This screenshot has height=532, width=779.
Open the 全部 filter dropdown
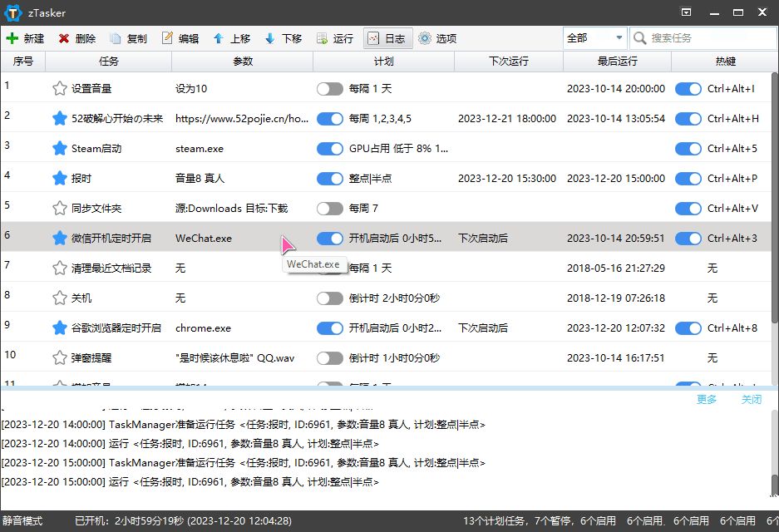point(594,38)
